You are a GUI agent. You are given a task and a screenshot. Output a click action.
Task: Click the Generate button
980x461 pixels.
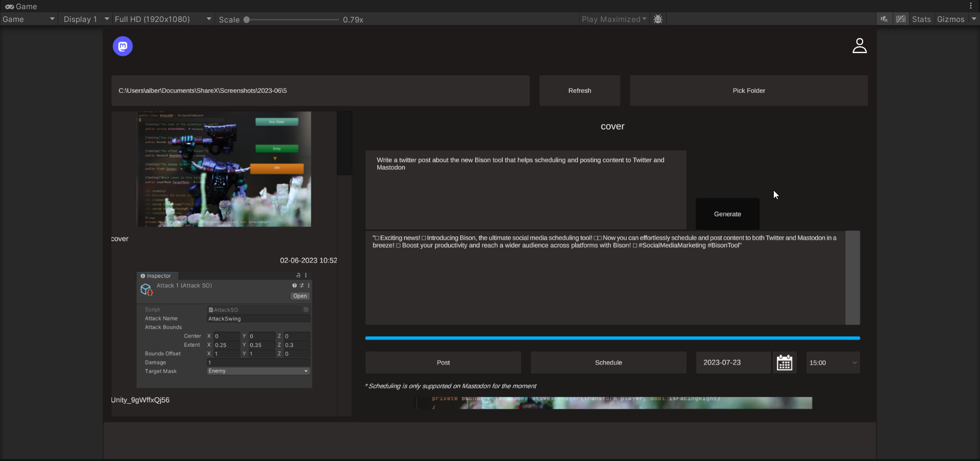pos(727,214)
